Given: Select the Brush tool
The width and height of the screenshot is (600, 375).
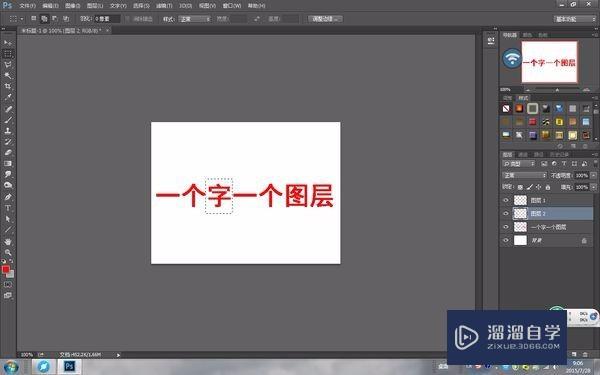Looking at the screenshot, I should coord(8,120).
